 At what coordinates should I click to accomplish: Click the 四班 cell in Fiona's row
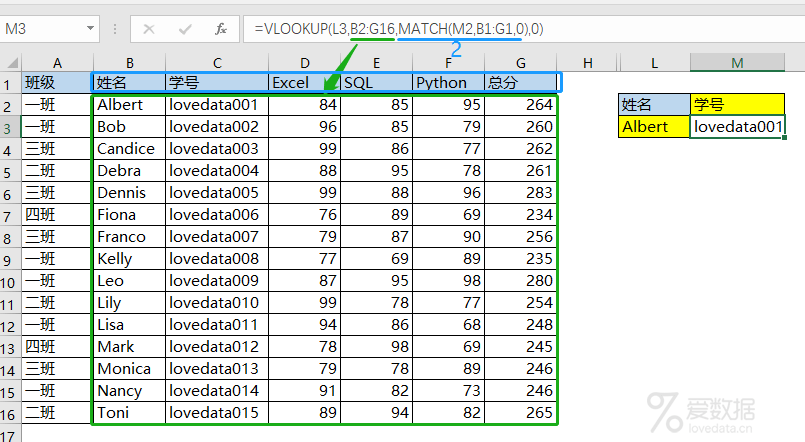click(57, 215)
